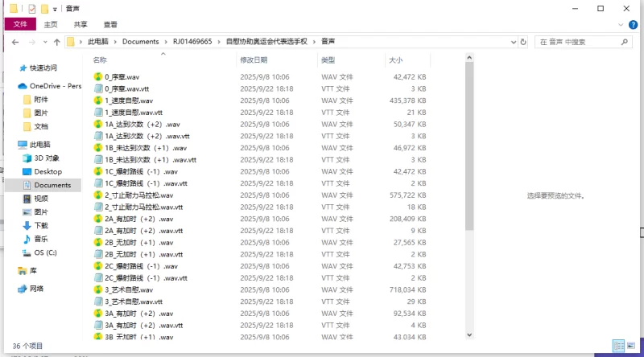
Task: Open the recent locations dropdown arrow
Action: tap(46, 42)
